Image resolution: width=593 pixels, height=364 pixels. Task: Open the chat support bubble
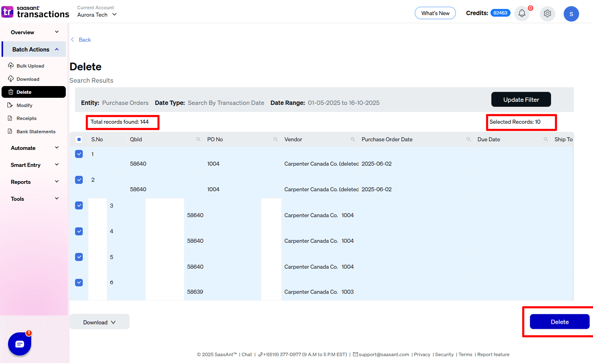(x=19, y=344)
